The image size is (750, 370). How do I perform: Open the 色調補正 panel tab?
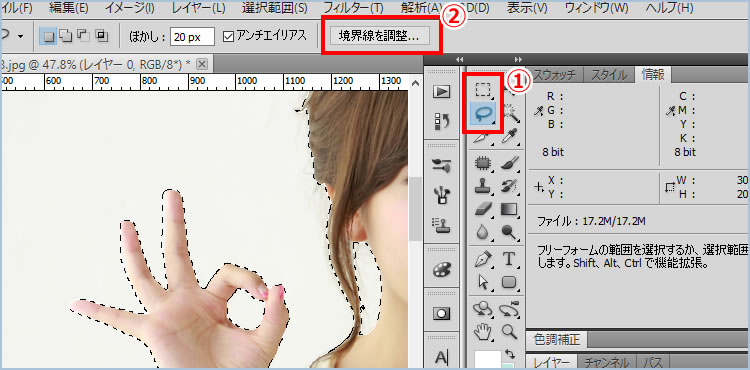tap(557, 340)
